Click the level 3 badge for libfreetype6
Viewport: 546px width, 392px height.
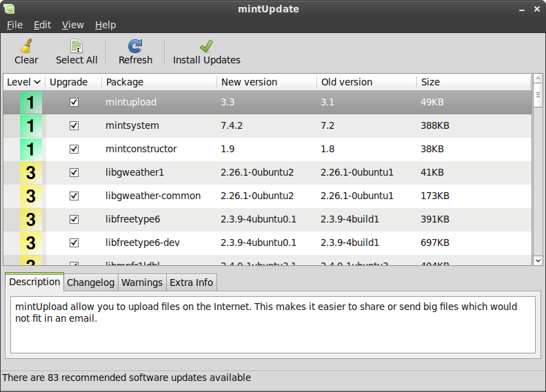[x=31, y=220]
